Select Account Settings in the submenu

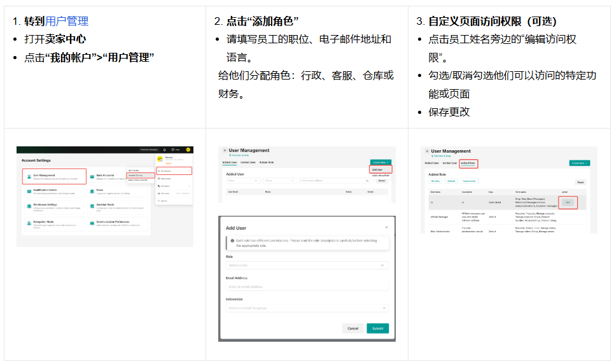140,175
